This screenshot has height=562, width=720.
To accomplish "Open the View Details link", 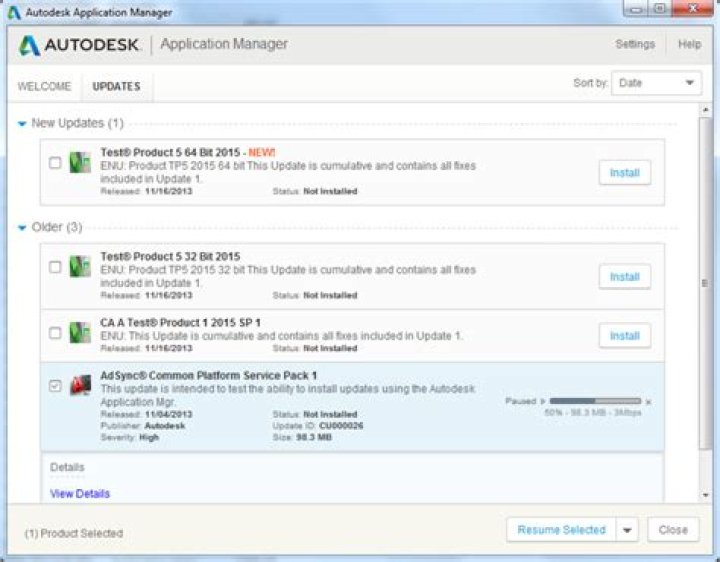I will click(80, 494).
